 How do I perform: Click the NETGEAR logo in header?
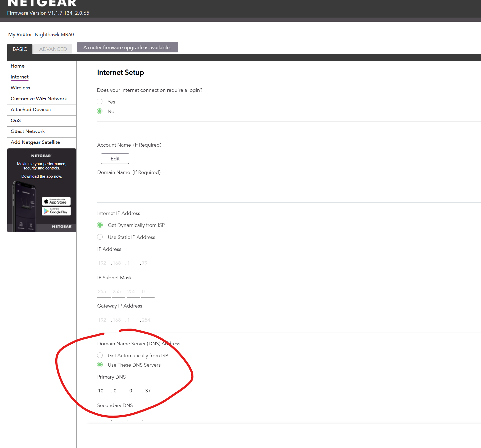click(42, 3)
